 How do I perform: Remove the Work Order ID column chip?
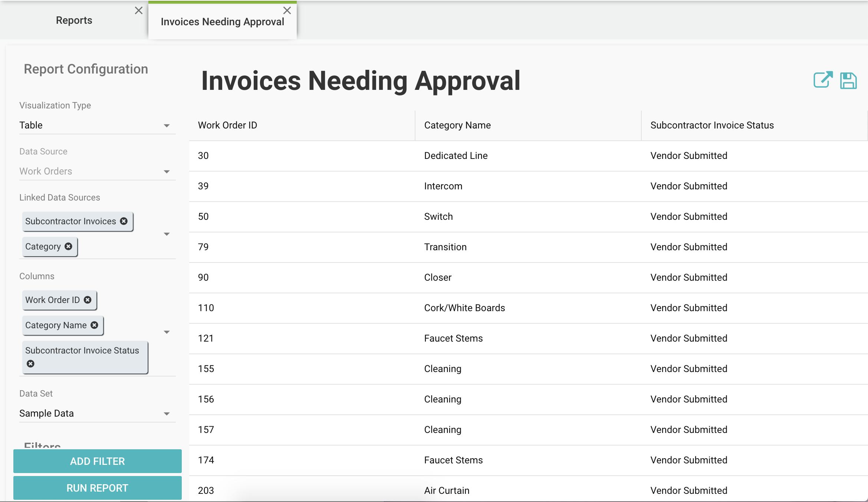click(88, 300)
